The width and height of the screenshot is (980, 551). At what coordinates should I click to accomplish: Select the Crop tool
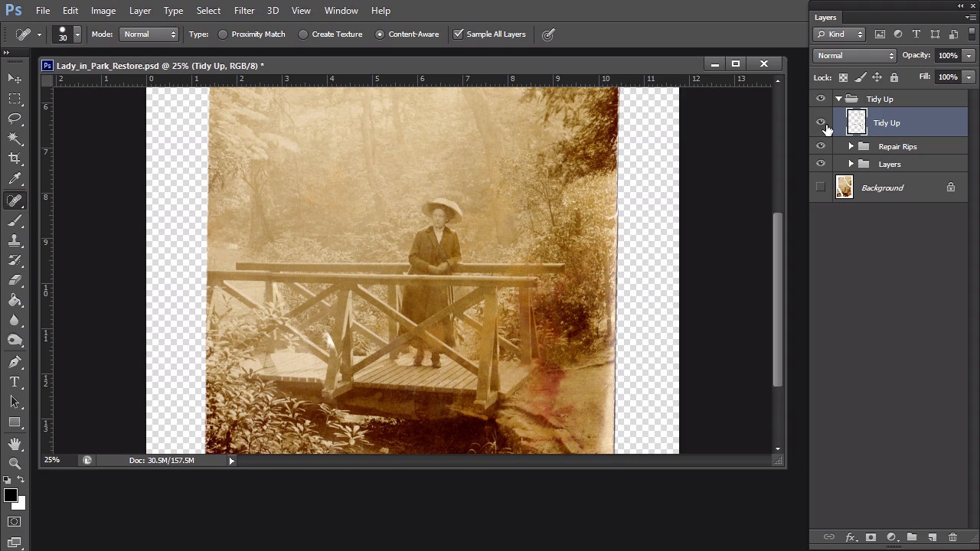tap(15, 158)
